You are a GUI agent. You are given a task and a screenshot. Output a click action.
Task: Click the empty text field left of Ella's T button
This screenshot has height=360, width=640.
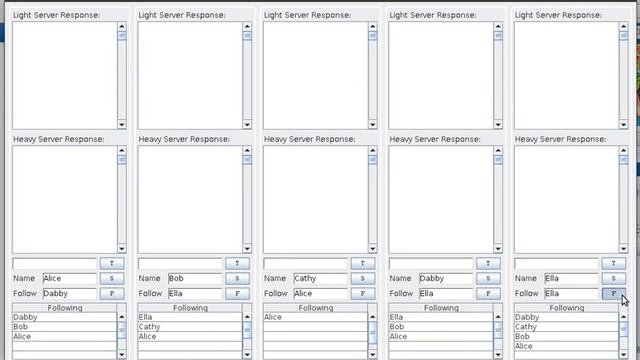click(x=556, y=263)
